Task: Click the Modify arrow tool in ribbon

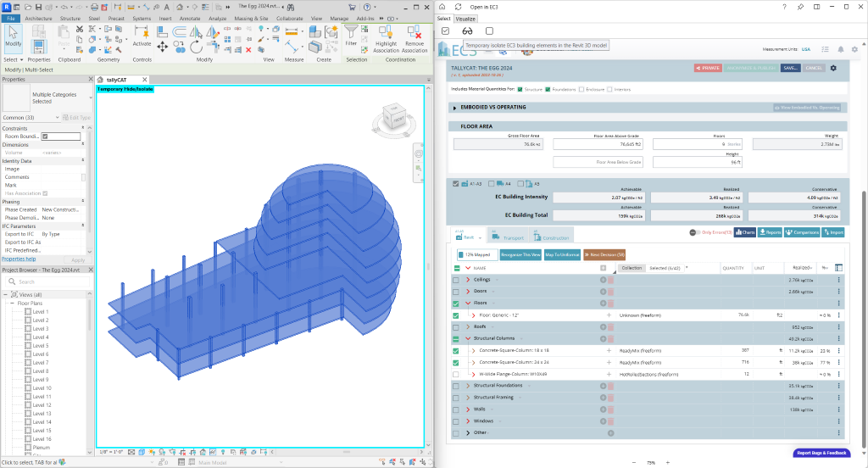Action: pyautogui.click(x=14, y=34)
